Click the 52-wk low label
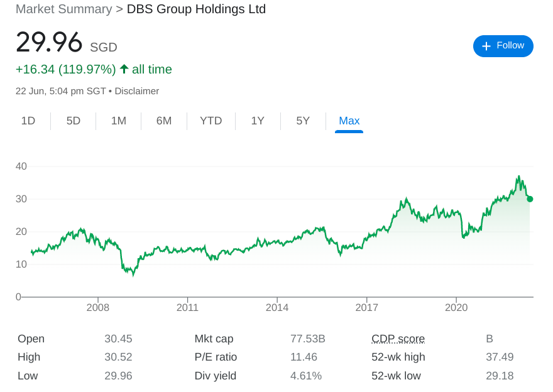 [396, 376]
